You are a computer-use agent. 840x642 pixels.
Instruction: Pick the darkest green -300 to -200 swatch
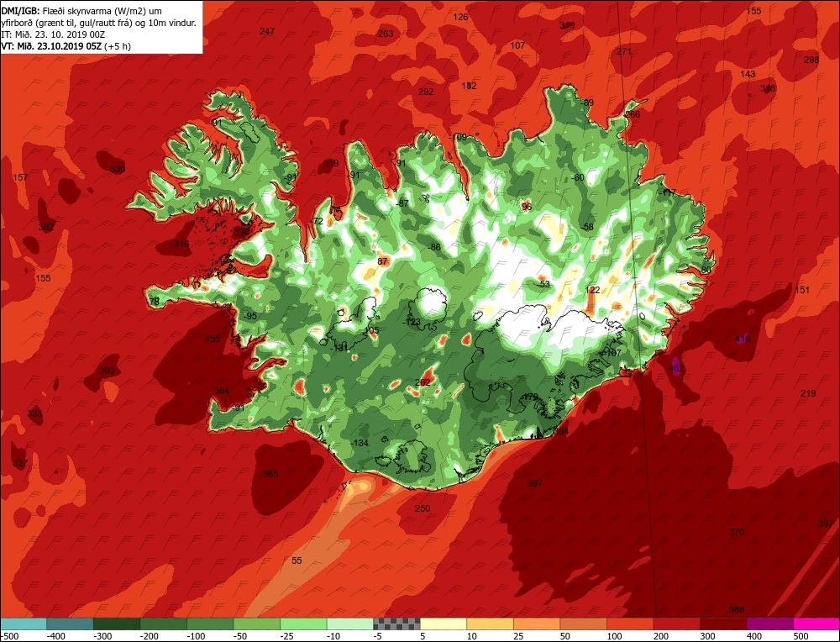(117, 624)
